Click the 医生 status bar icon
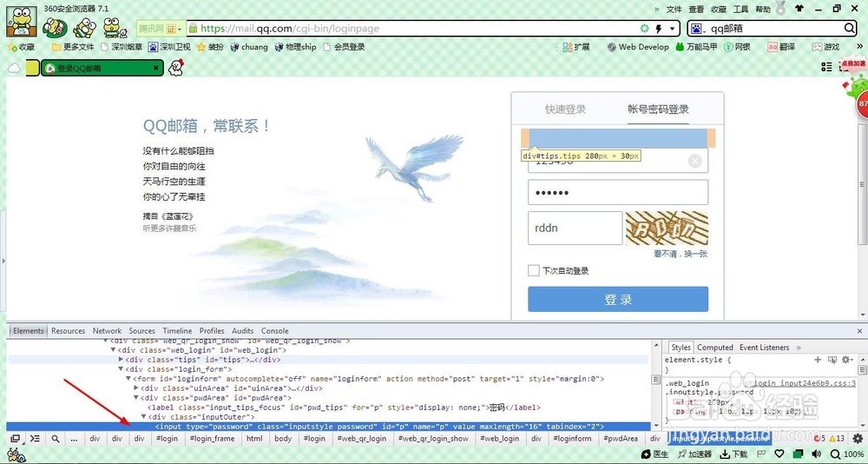 pos(654,454)
